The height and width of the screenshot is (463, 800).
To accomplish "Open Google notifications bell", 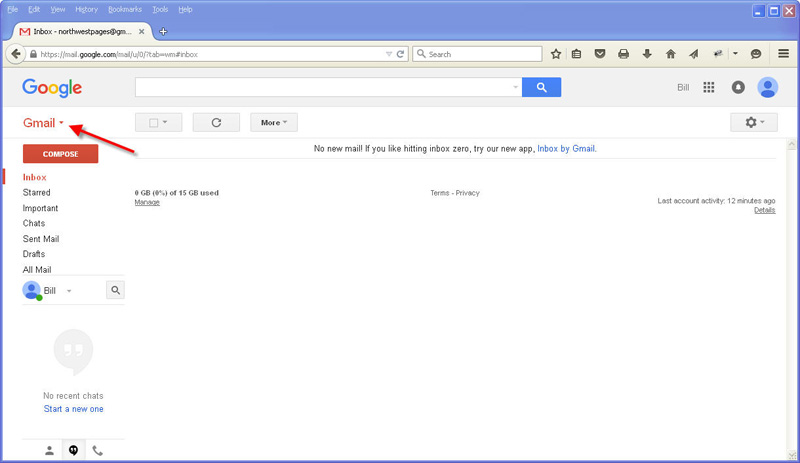I will click(738, 87).
